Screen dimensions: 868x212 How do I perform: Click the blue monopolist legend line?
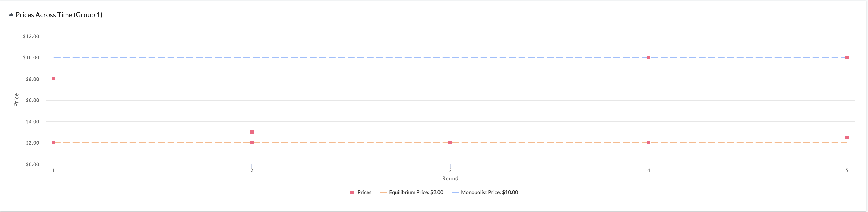[455, 192]
